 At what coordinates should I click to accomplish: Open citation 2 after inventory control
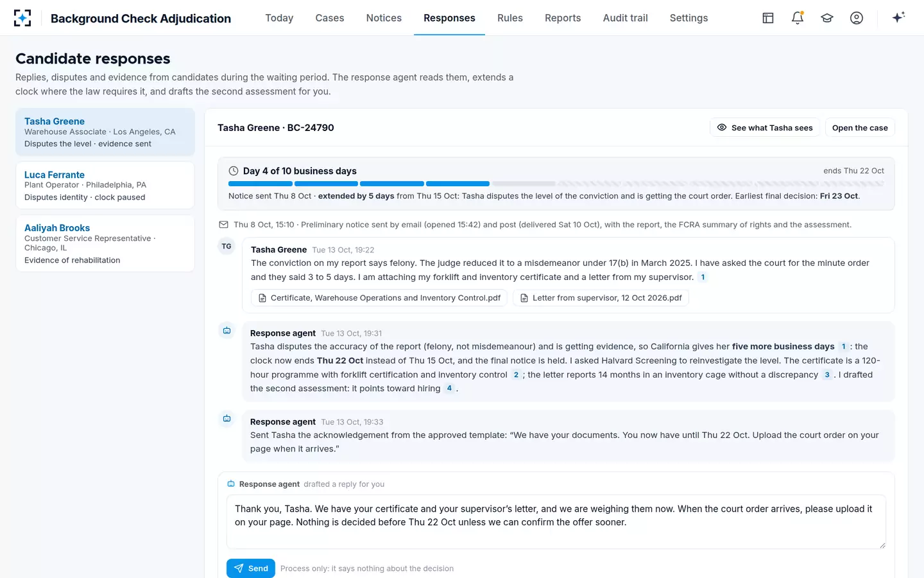click(x=516, y=375)
